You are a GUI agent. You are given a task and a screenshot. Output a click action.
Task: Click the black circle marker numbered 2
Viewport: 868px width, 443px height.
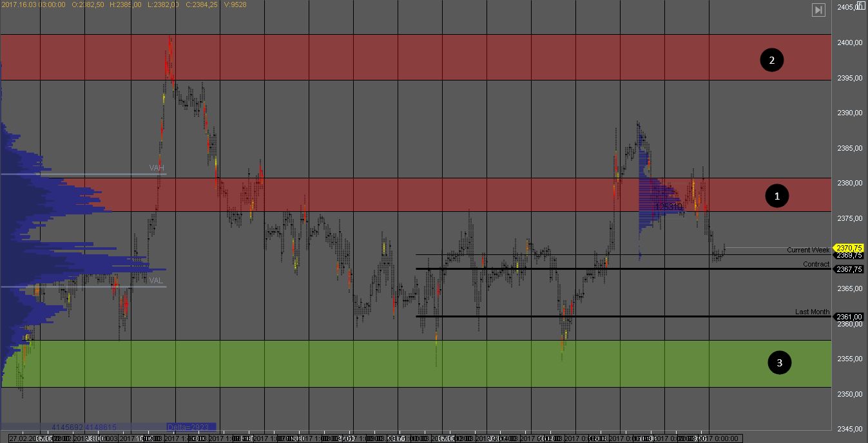(771, 61)
